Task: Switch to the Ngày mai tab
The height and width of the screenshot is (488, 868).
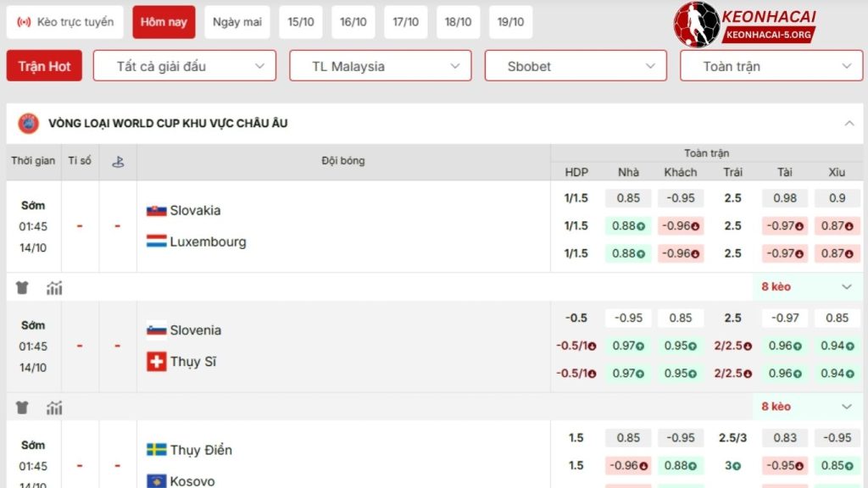Action: point(236,23)
